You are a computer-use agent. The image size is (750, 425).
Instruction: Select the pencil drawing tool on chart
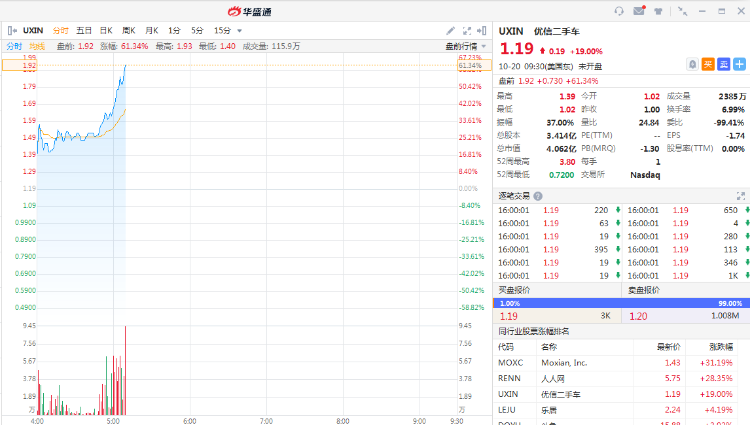coord(451,31)
